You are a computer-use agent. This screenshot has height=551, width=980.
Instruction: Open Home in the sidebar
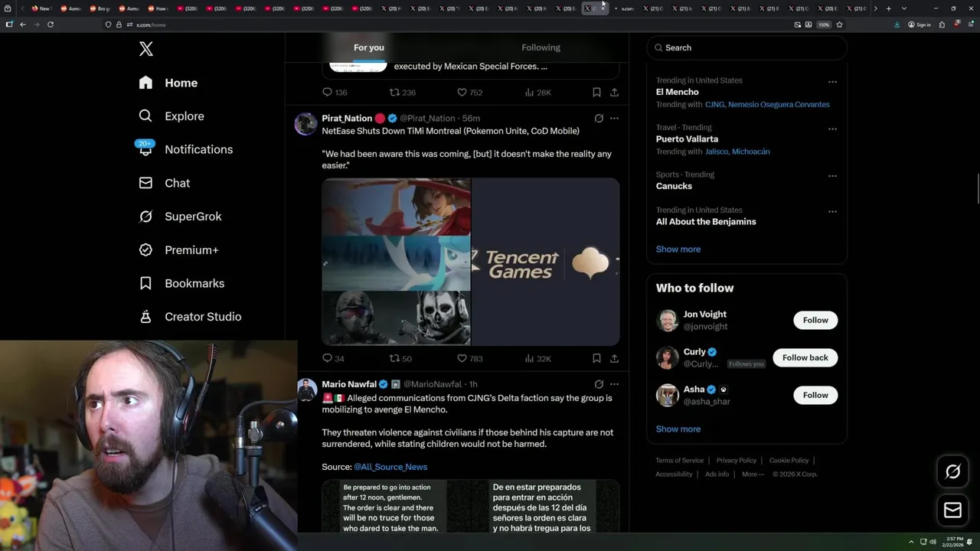168,83
